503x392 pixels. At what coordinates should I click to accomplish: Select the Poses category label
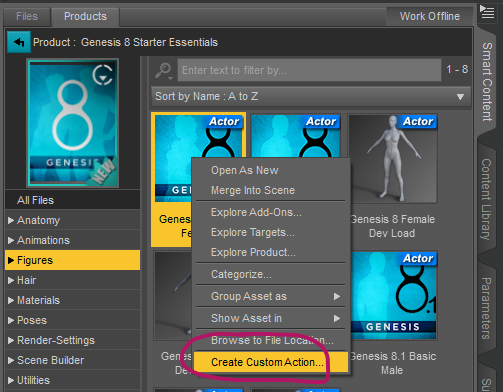coord(32,320)
